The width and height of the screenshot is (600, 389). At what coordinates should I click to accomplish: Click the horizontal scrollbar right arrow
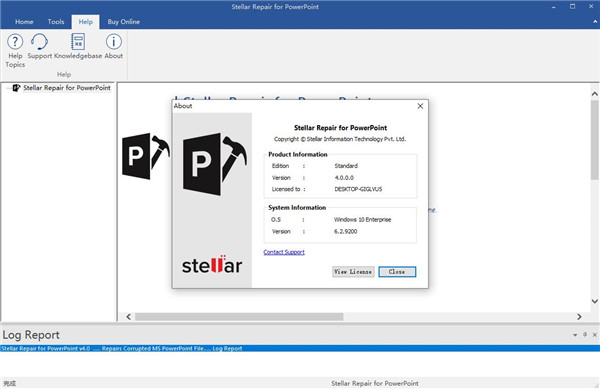click(x=579, y=317)
